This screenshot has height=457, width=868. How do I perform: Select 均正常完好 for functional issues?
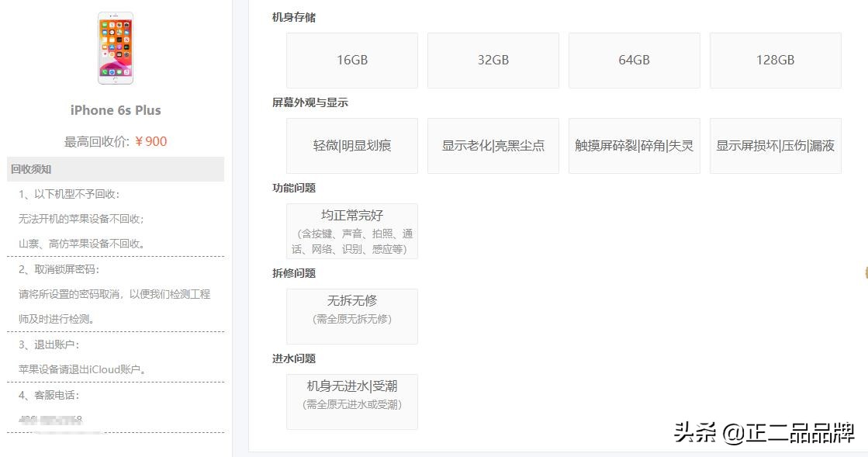click(x=351, y=230)
